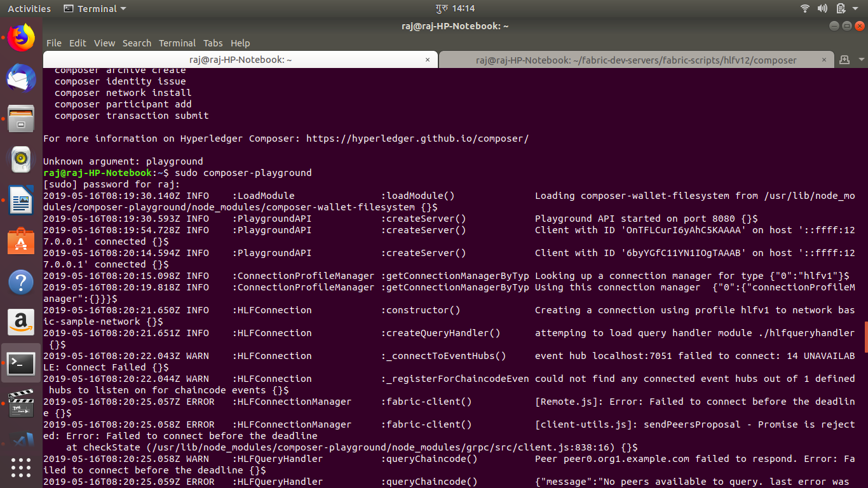This screenshot has height=488, width=868.
Task: Click the ':_connectToEventHubs()' text
Action: (444, 356)
